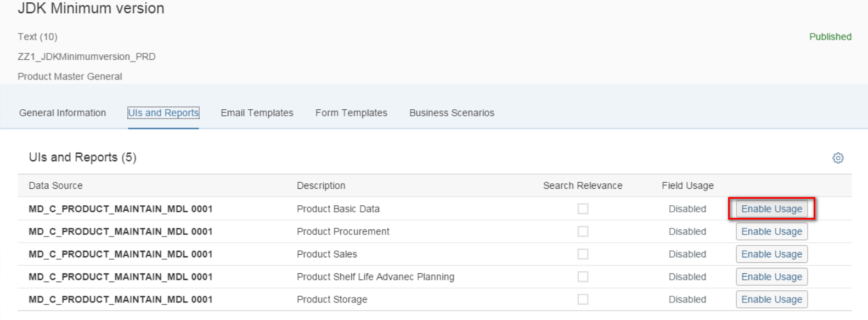Switch to General Information tab
The width and height of the screenshot is (868, 320).
pos(63,113)
